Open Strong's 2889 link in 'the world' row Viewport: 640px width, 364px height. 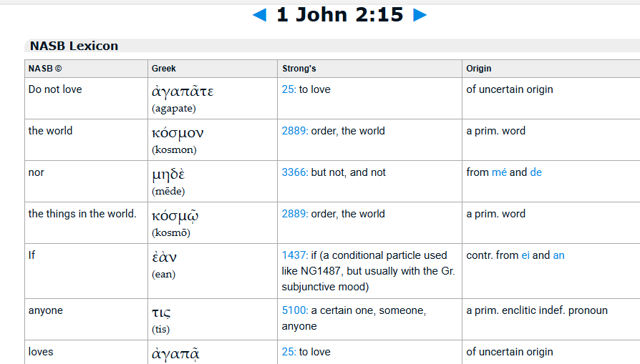pos(294,131)
